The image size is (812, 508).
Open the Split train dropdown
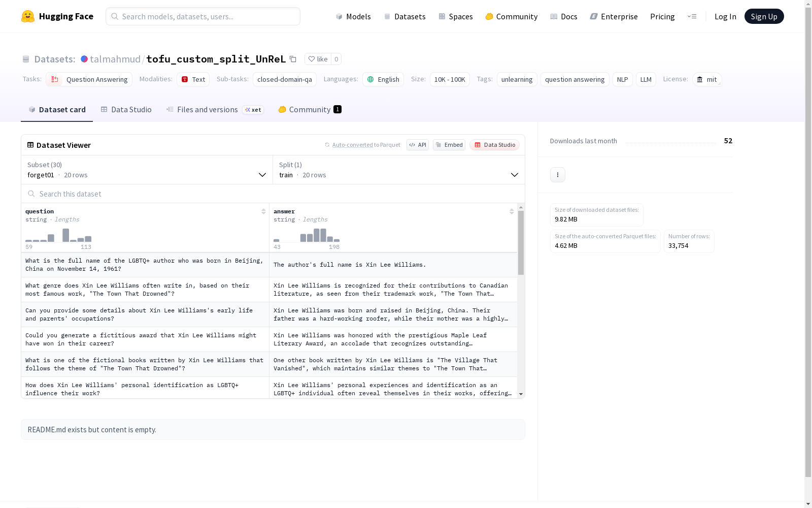click(x=399, y=170)
